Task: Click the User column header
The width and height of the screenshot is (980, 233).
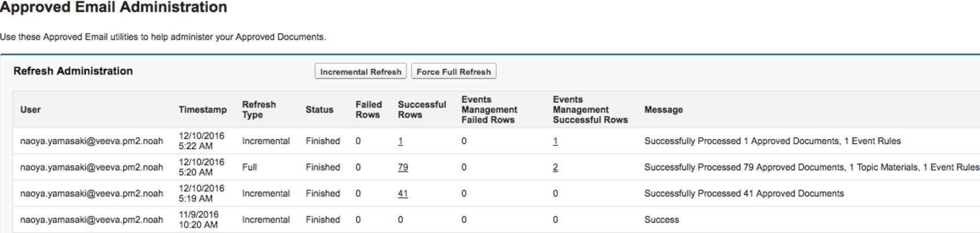Action: click(30, 110)
